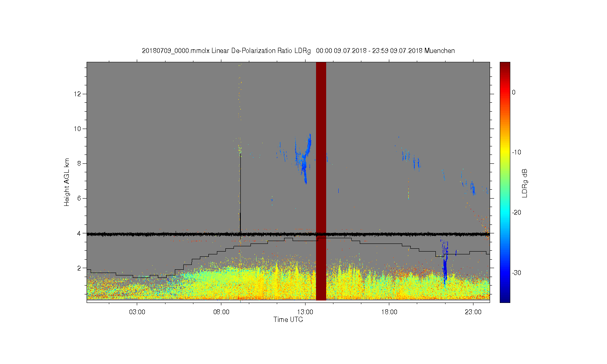This screenshot has width=607, height=364.
Task: Click the '18:00' time axis label
Action: (x=389, y=312)
